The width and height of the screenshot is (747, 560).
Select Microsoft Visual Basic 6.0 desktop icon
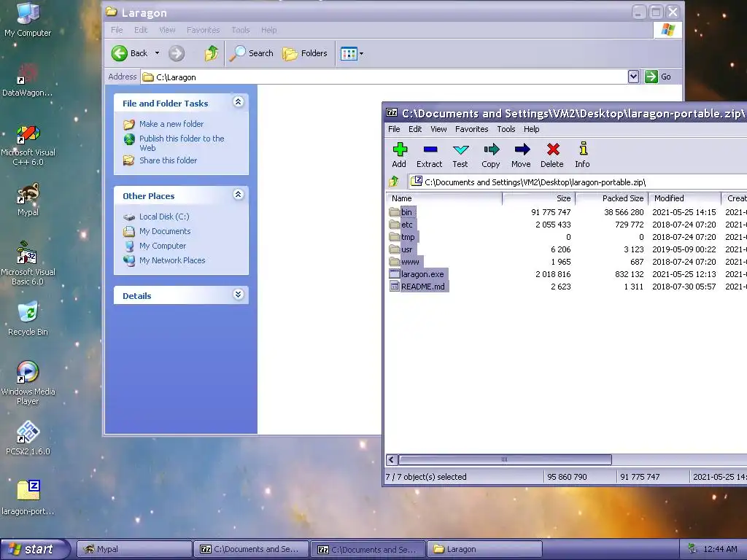(x=28, y=264)
